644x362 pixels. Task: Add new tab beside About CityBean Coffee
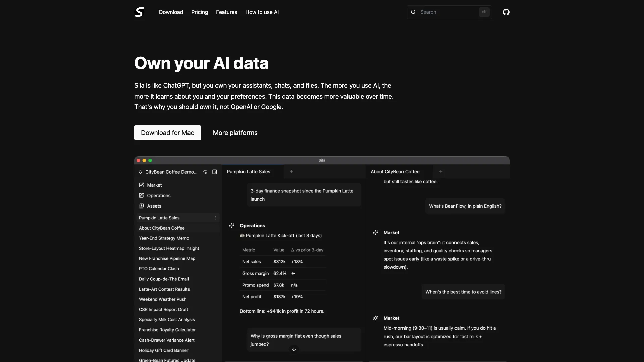[x=441, y=172]
